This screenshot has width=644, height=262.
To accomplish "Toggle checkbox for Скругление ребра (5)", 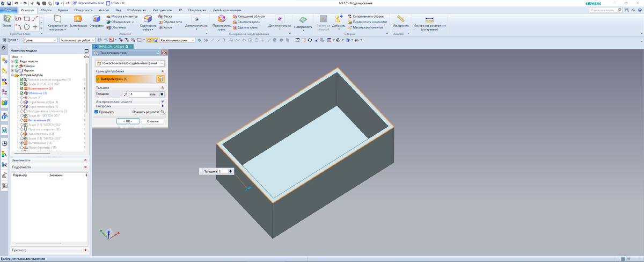I will (21, 102).
